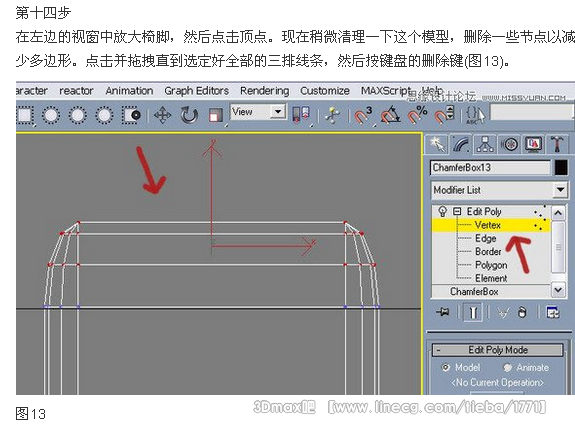
Task: Click Remove Modifier trash icon
Action: coord(522,313)
